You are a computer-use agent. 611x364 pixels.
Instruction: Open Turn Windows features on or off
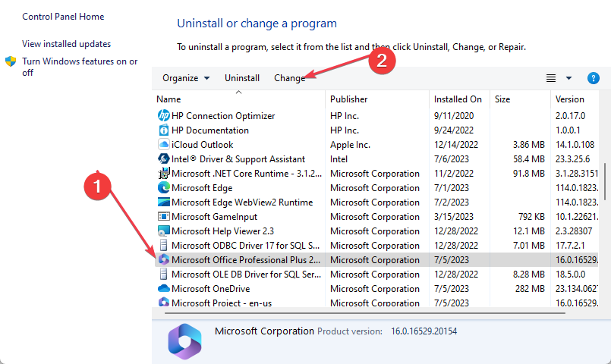(80, 67)
